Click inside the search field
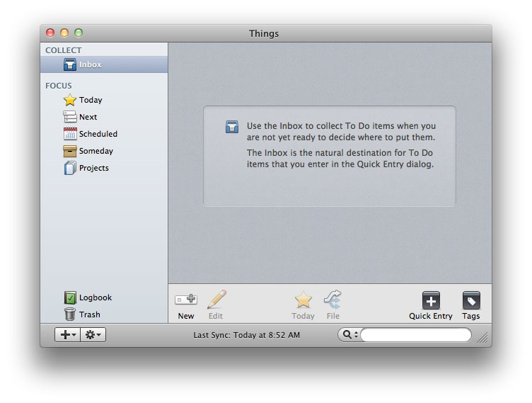 click(x=416, y=335)
